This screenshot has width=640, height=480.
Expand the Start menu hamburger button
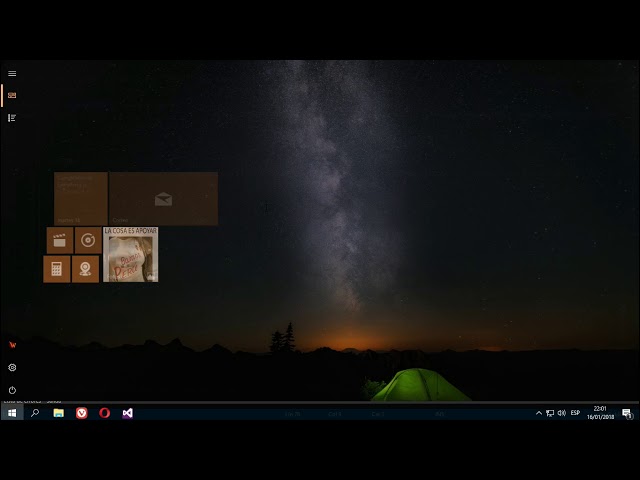click(12, 73)
